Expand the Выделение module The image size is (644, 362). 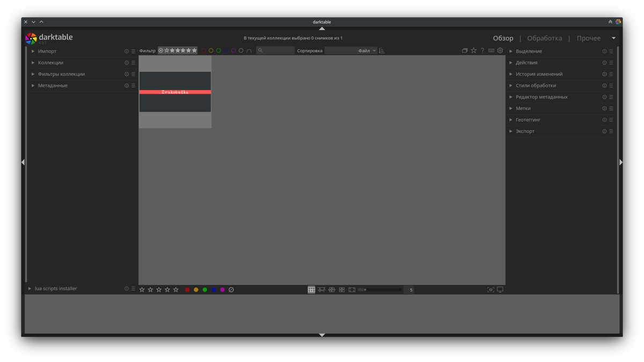[x=510, y=52]
